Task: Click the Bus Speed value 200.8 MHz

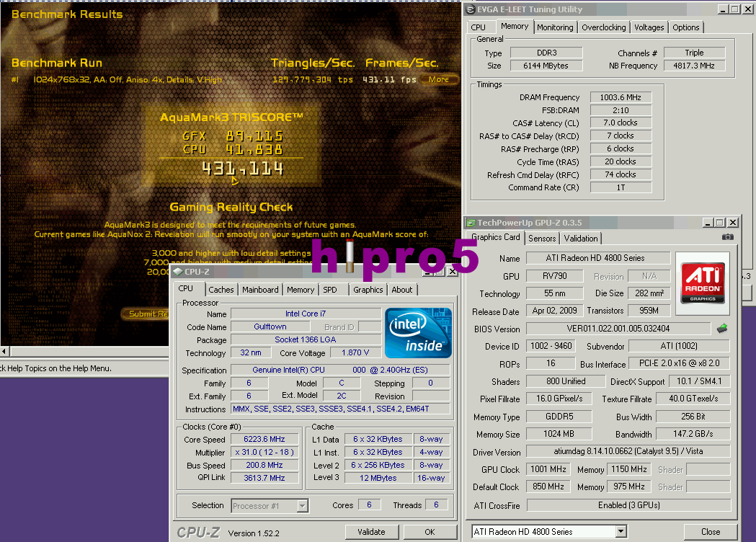Action: coord(264,465)
